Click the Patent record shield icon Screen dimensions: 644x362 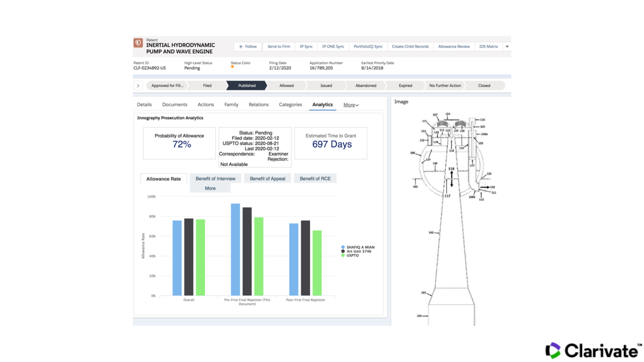(138, 43)
